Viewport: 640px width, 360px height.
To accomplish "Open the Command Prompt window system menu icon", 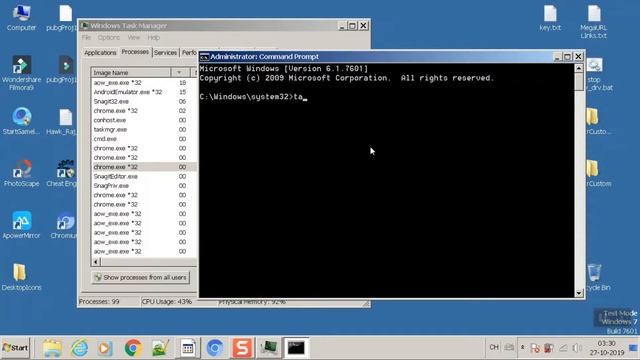I will click(x=204, y=57).
